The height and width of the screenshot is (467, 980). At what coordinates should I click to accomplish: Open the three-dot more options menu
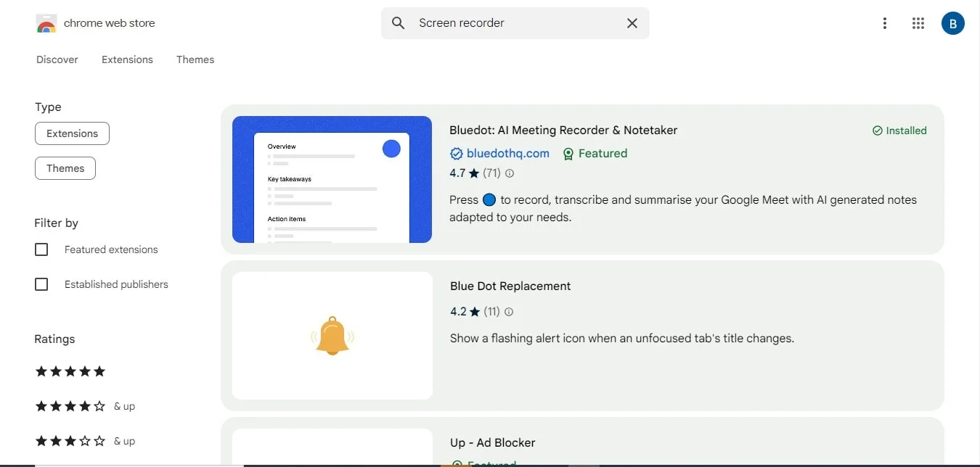(x=884, y=23)
